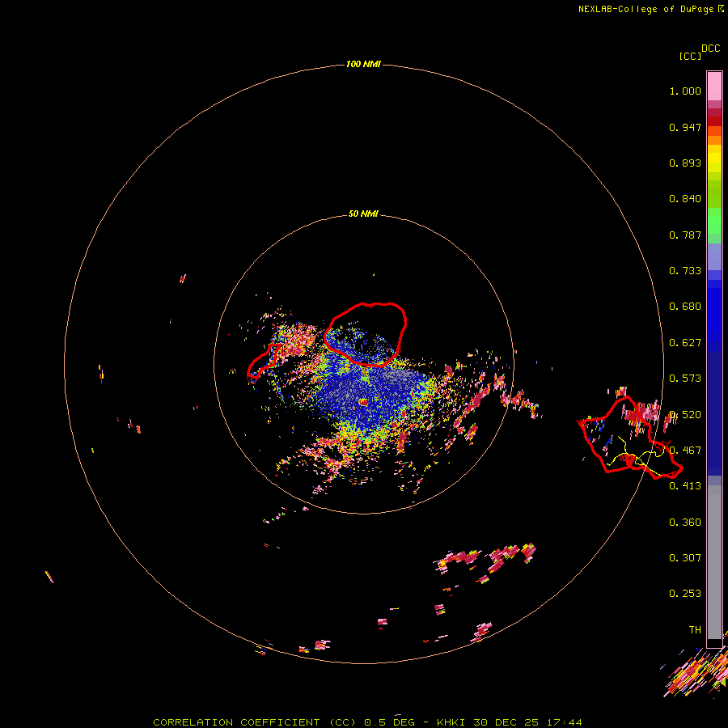Image resolution: width=728 pixels, height=728 pixels.
Task: Click the 0.733 scale value
Action: tap(685, 271)
